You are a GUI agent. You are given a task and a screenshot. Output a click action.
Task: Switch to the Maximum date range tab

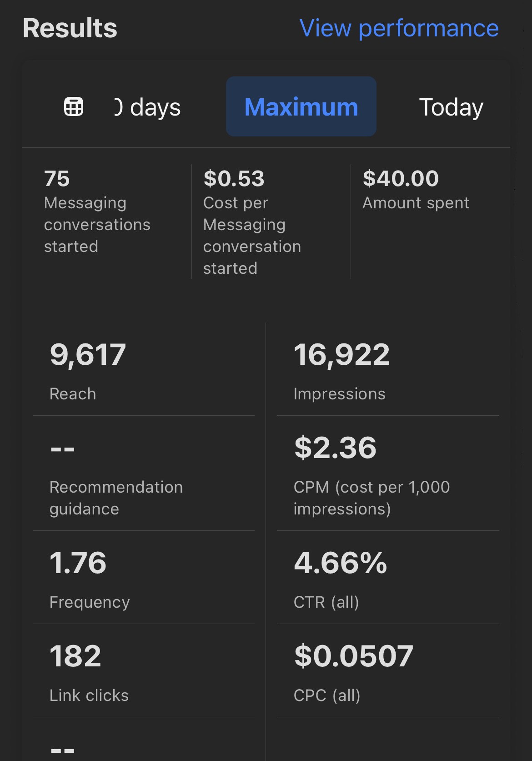click(x=301, y=107)
